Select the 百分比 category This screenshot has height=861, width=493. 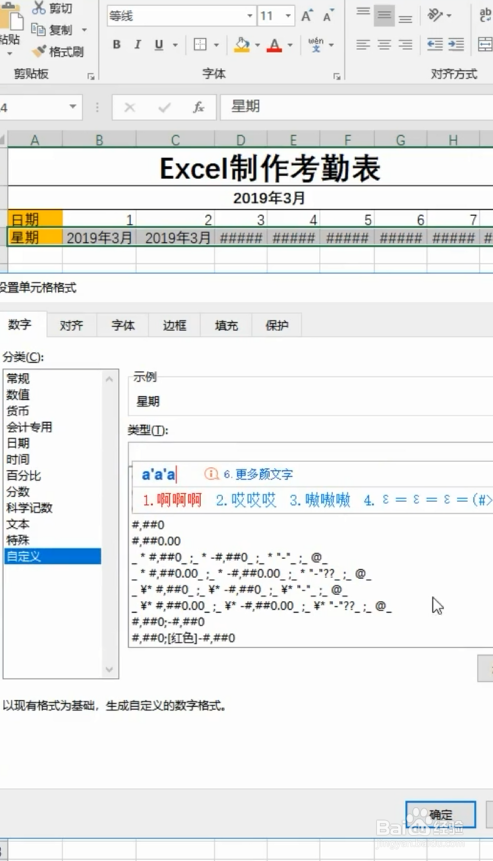click(x=52, y=476)
